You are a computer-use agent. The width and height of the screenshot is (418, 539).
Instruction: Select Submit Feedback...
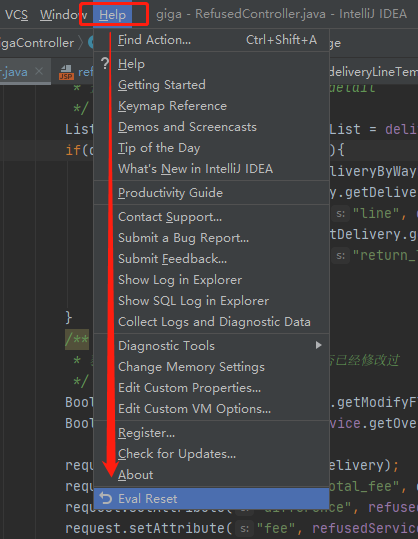212,259
